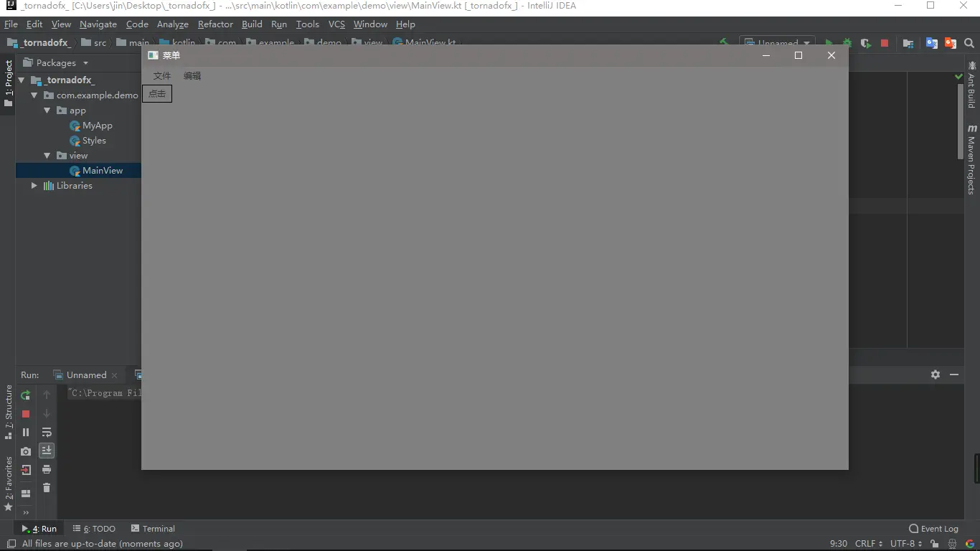Open the Unnamed run configuration dropdown
The height and width of the screenshot is (551, 980).
pyautogui.click(x=778, y=43)
